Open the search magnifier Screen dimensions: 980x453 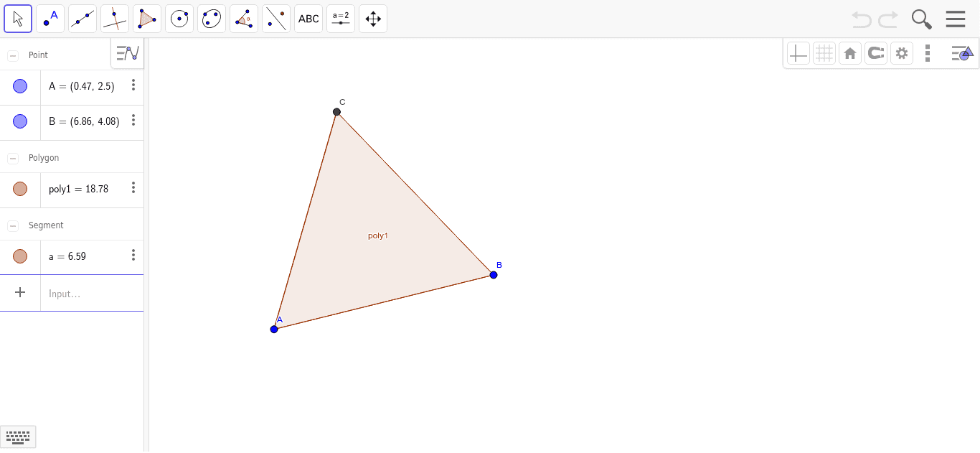(922, 19)
